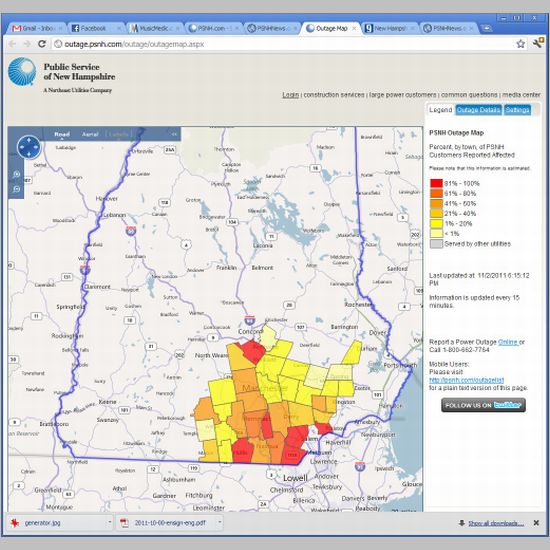Image resolution: width=550 pixels, height=550 pixels.
Task: Close the Outage Map tab
Action: coord(354,28)
